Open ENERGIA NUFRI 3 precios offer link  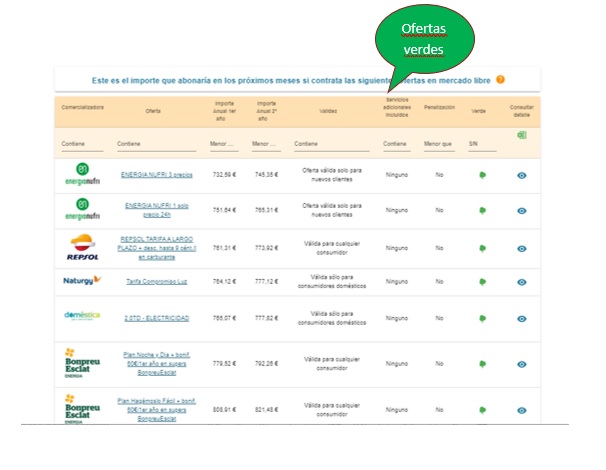(x=157, y=175)
